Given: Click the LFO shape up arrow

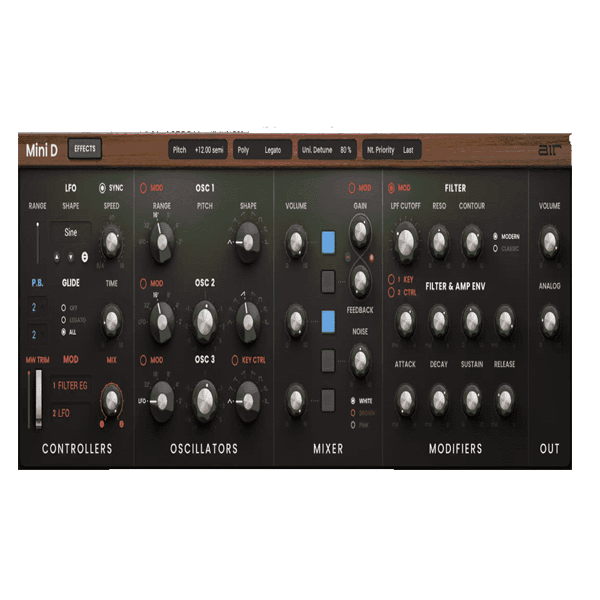Looking at the screenshot, I should (57, 257).
